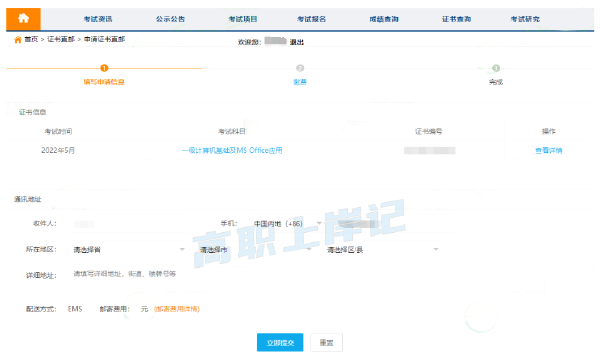Click the small house breadcrumb icon
600x360 pixels.
pyautogui.click(x=18, y=39)
